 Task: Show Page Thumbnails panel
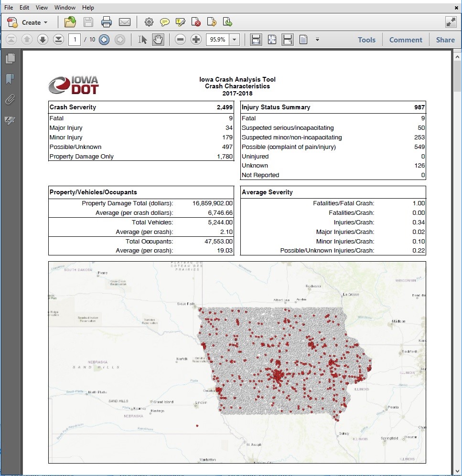[x=10, y=58]
